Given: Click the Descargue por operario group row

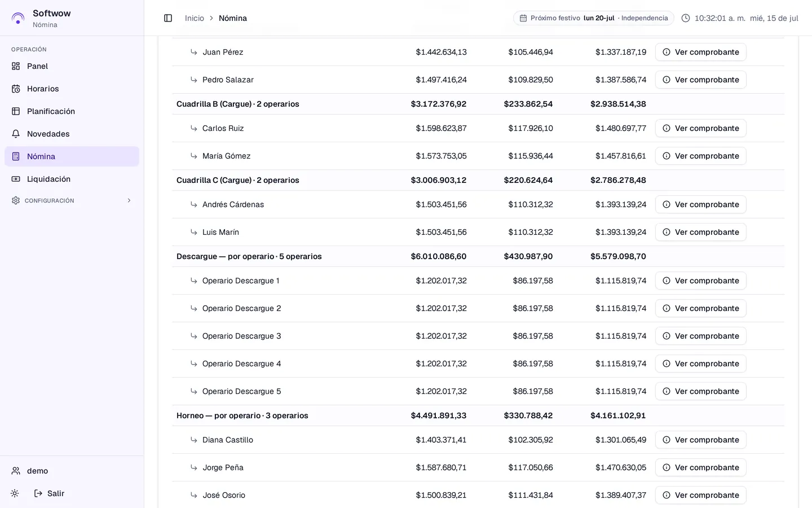Looking at the screenshot, I should click(478, 256).
